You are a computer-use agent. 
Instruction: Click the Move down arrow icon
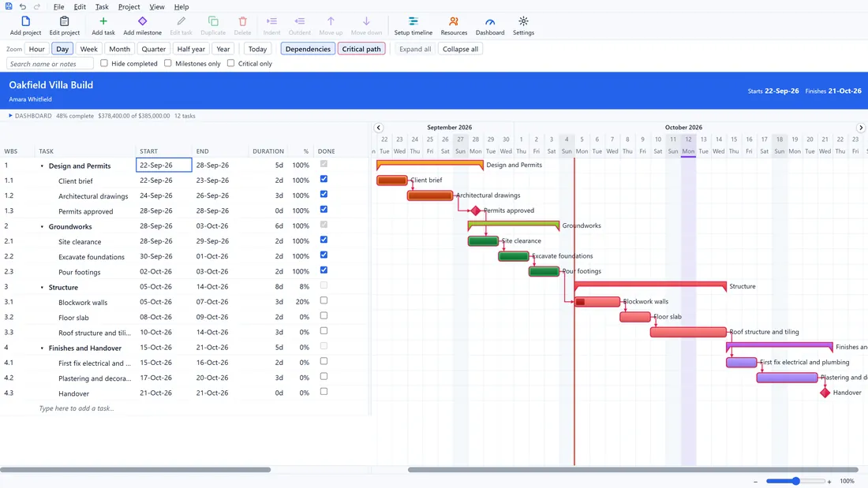tap(366, 21)
